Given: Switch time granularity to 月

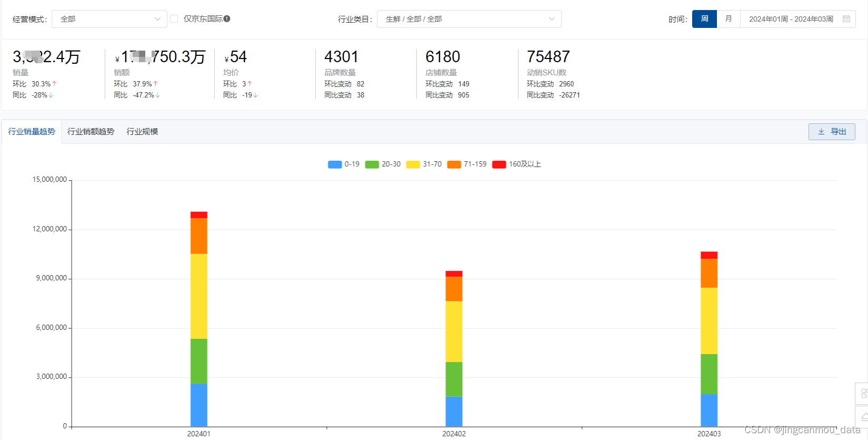Looking at the screenshot, I should click(729, 19).
